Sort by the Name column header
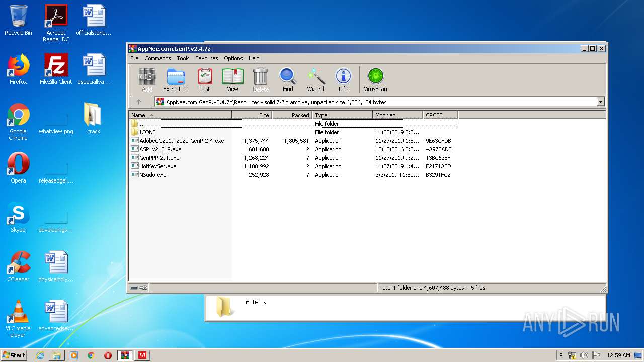 180,115
